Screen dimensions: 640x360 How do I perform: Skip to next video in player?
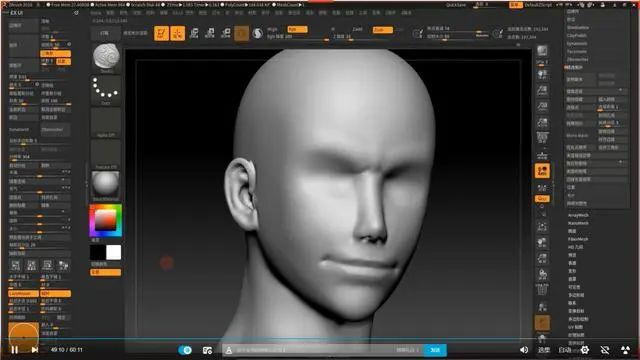(x=35, y=350)
